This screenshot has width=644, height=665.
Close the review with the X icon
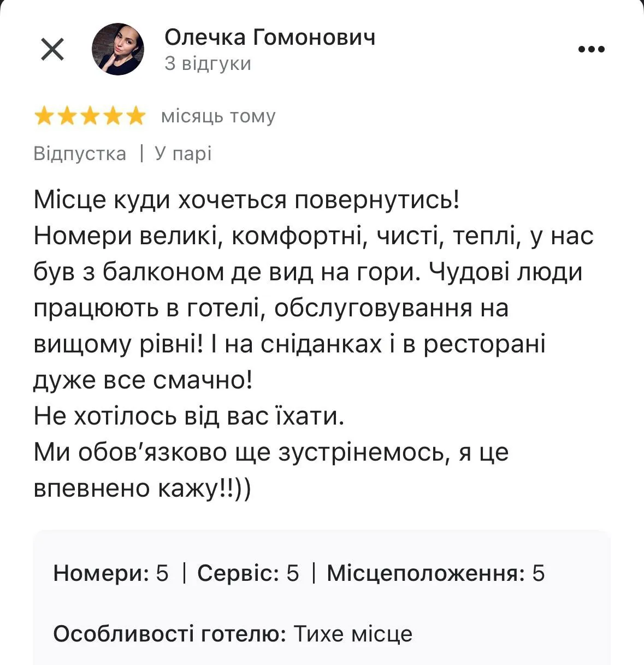click(x=52, y=50)
